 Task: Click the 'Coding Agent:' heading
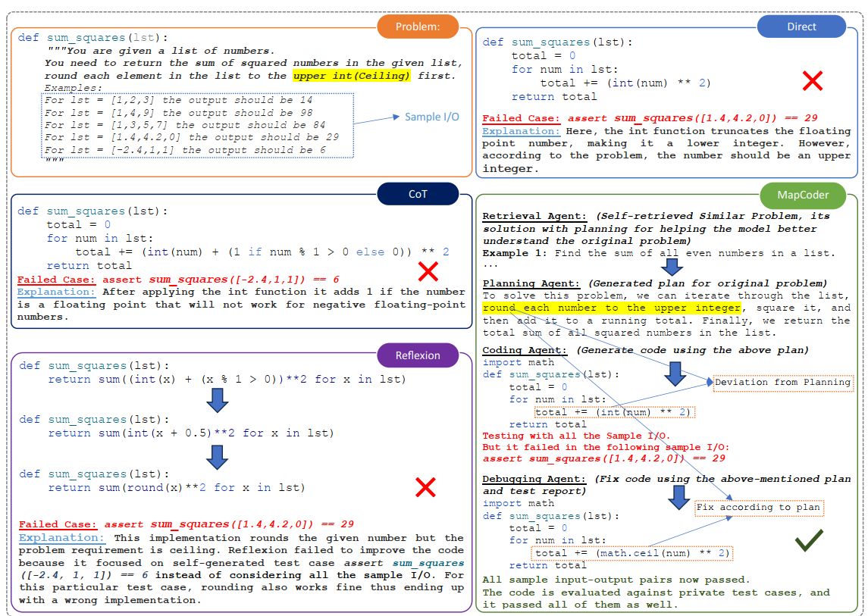coord(525,350)
